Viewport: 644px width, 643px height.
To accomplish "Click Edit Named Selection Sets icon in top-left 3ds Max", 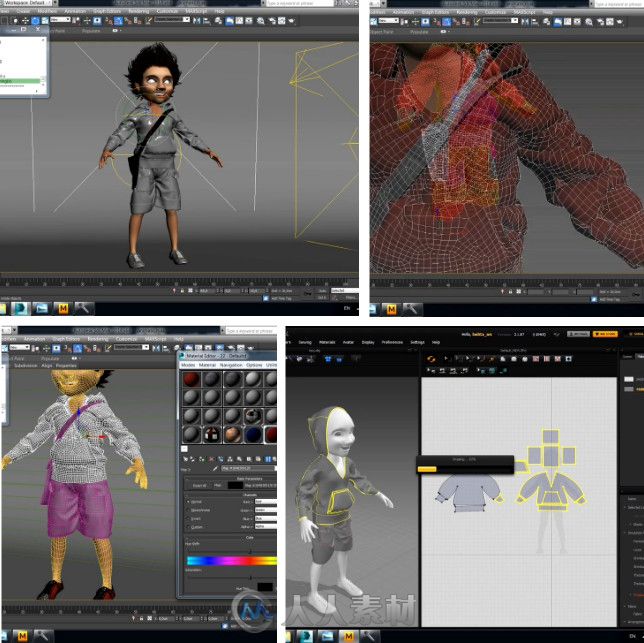I will [148, 21].
